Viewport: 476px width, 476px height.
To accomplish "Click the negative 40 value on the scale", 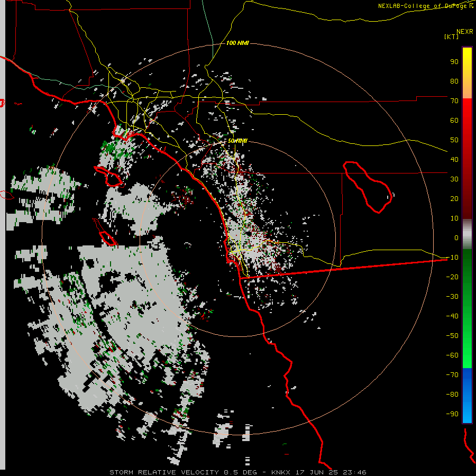I will coord(452,316).
